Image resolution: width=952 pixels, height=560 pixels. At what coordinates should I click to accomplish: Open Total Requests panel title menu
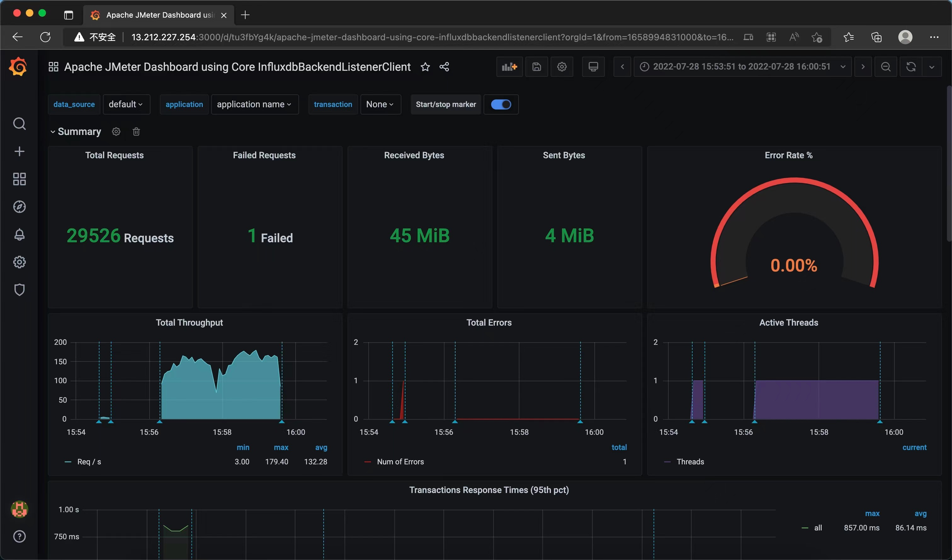pyautogui.click(x=115, y=155)
